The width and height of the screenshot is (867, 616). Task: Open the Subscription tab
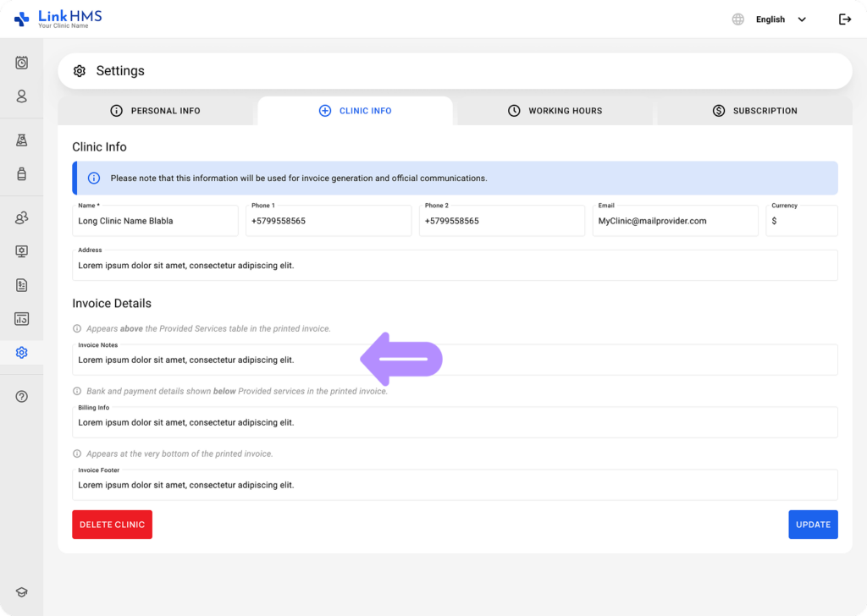[x=754, y=111]
